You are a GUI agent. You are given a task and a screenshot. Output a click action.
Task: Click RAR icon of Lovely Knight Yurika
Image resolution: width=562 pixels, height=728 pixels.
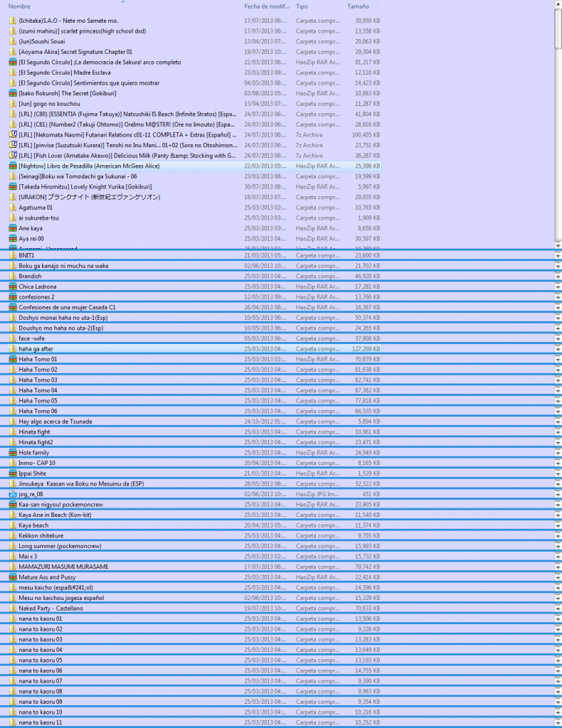[13, 187]
